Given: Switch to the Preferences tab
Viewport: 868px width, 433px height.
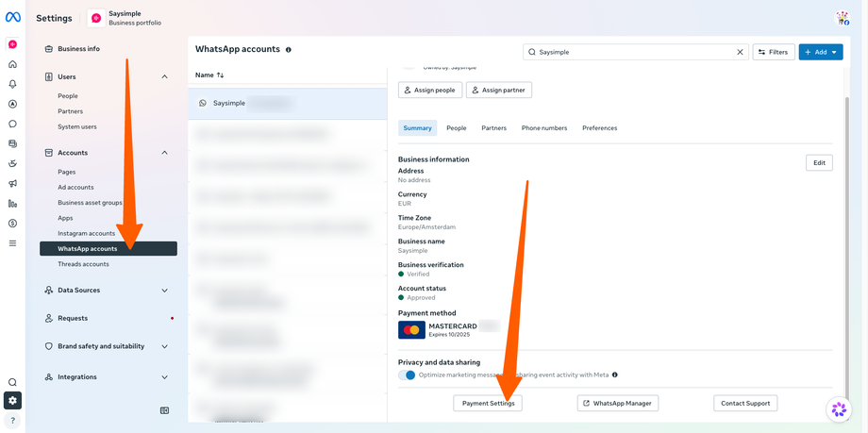Looking at the screenshot, I should pyautogui.click(x=599, y=128).
